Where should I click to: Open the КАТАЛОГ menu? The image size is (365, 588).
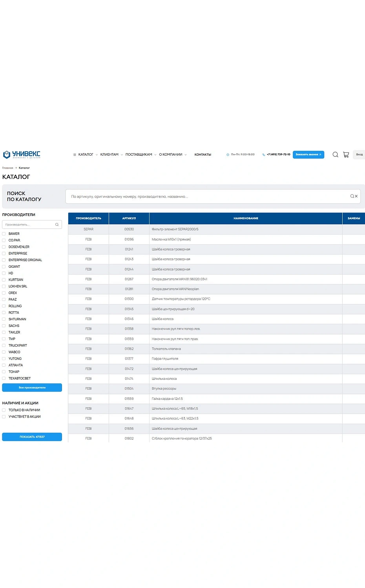coord(86,154)
